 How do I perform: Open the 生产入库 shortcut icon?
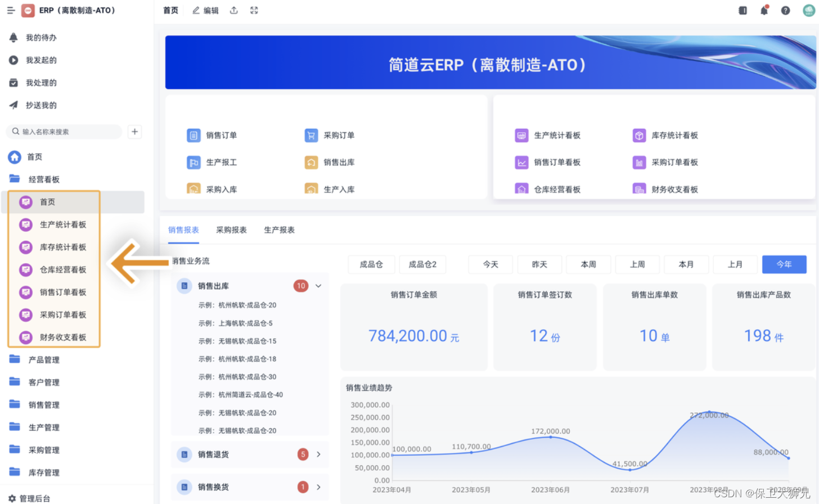311,188
